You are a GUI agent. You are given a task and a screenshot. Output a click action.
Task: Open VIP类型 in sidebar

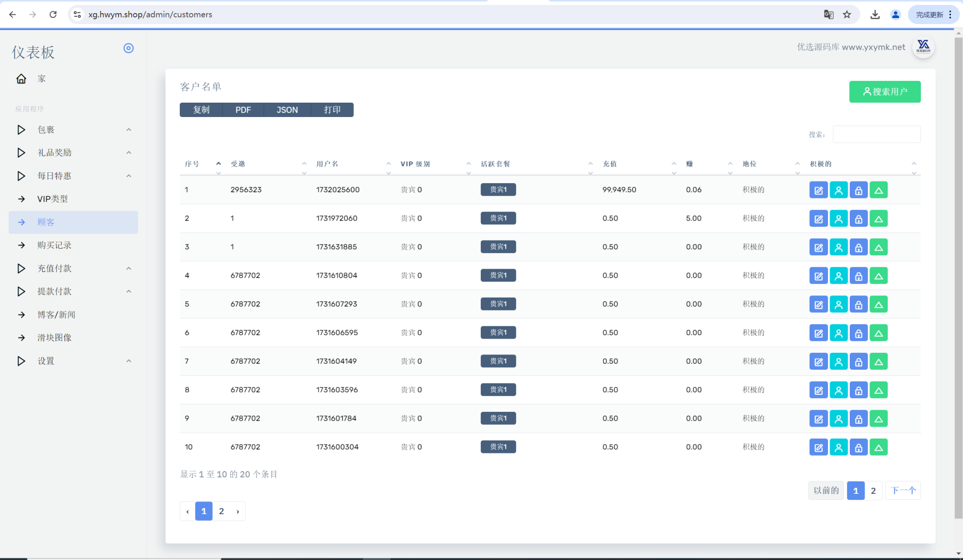point(52,199)
